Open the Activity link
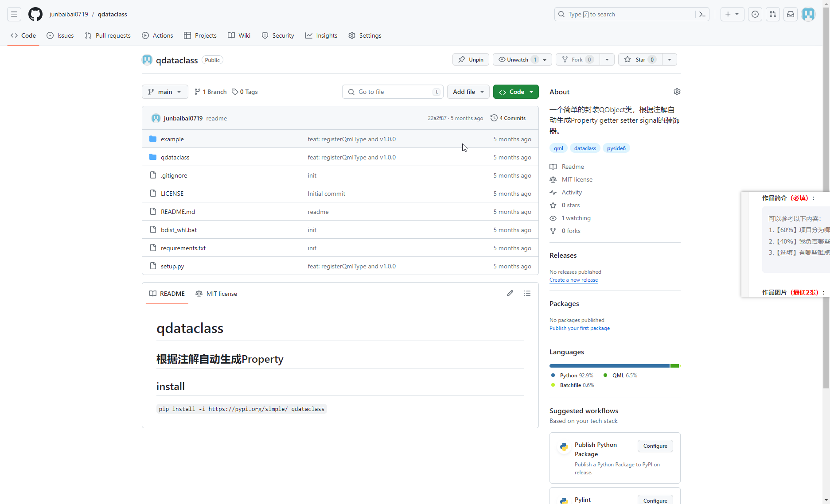This screenshot has width=830, height=504. (566, 192)
